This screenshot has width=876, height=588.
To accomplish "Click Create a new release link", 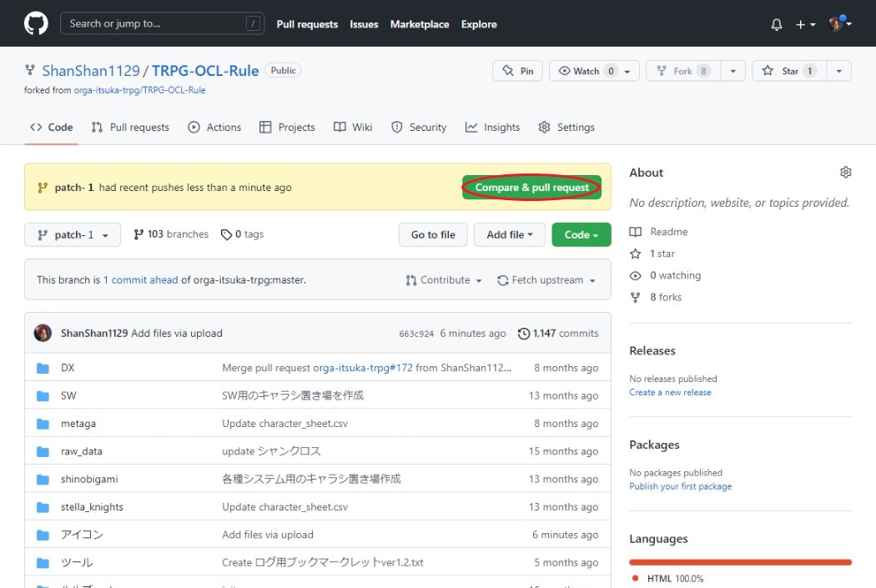I will point(671,392).
